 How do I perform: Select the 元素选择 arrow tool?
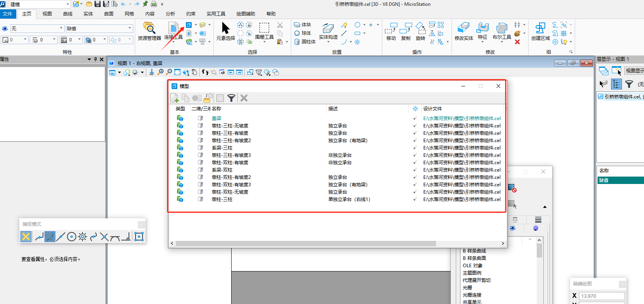tap(225, 31)
